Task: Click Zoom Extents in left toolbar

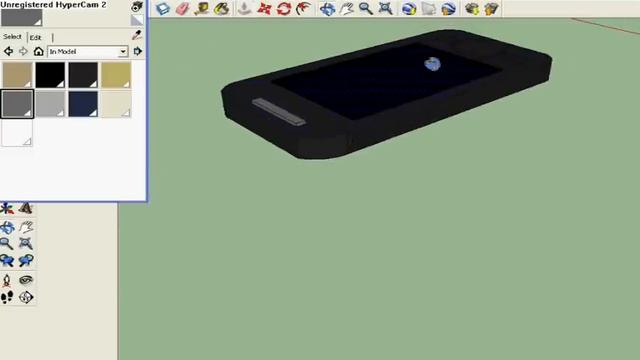Action: (x=26, y=244)
